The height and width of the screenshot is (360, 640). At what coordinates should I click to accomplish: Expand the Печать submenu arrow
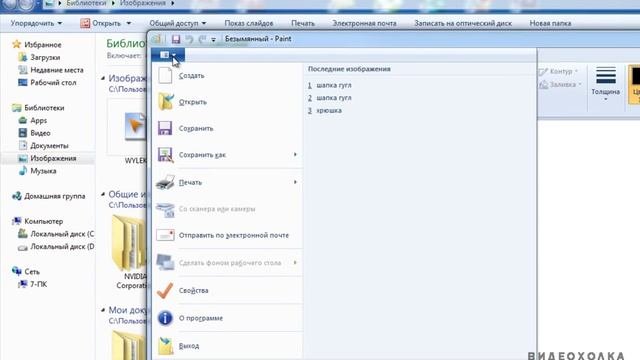[x=295, y=182]
